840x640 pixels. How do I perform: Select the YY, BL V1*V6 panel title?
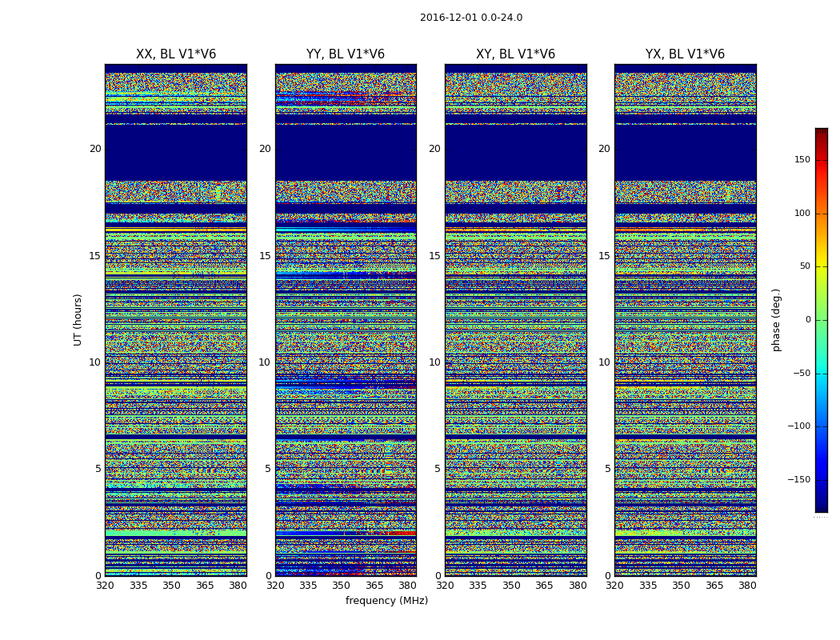coord(346,54)
